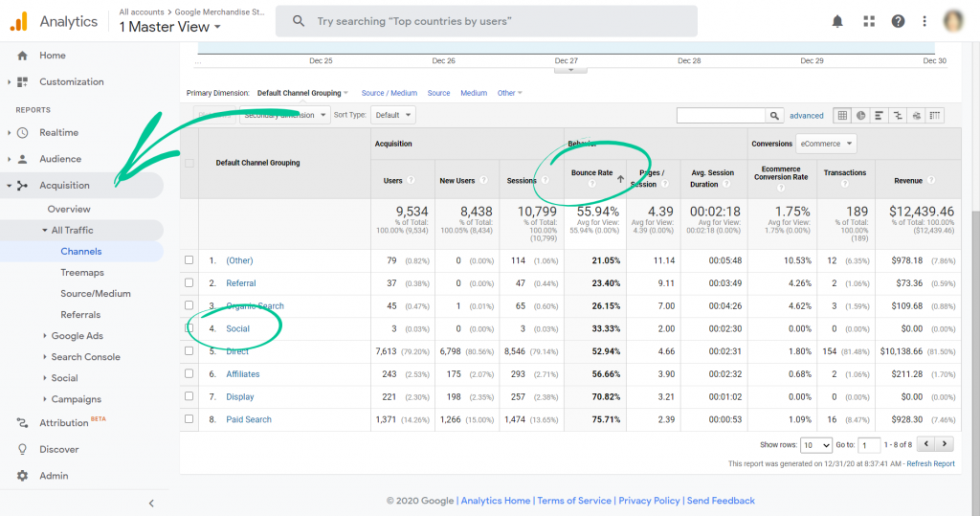Open the notifications bell

tap(837, 21)
